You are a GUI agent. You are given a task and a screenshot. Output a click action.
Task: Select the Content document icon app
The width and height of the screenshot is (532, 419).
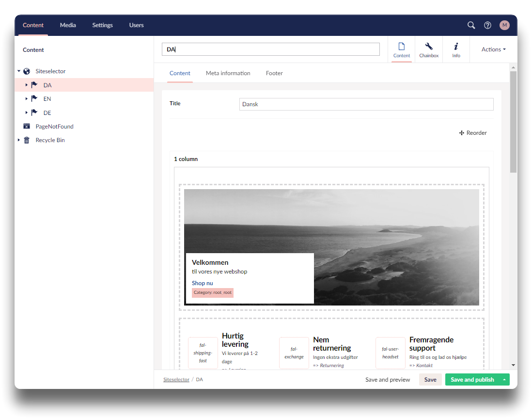[x=401, y=49]
